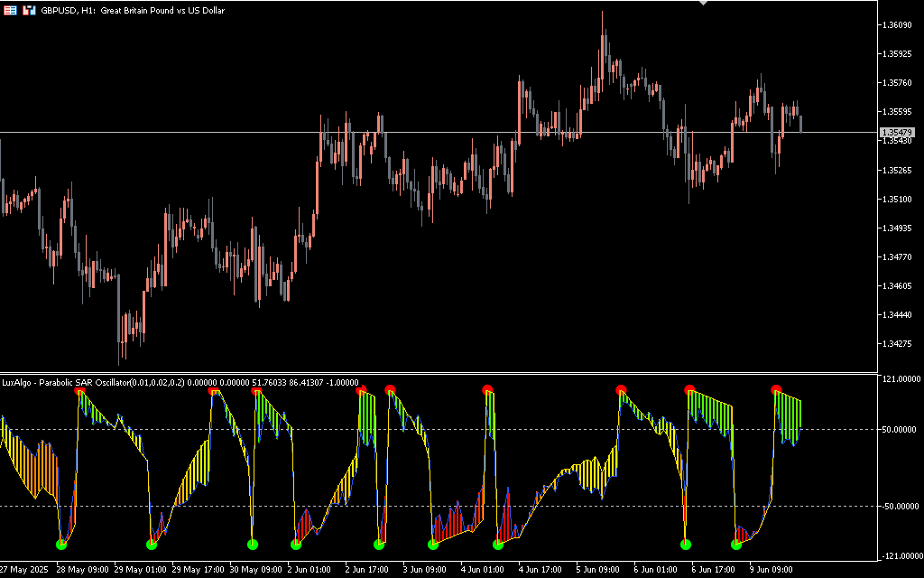Click the 1.36090 price scale label

899,25
